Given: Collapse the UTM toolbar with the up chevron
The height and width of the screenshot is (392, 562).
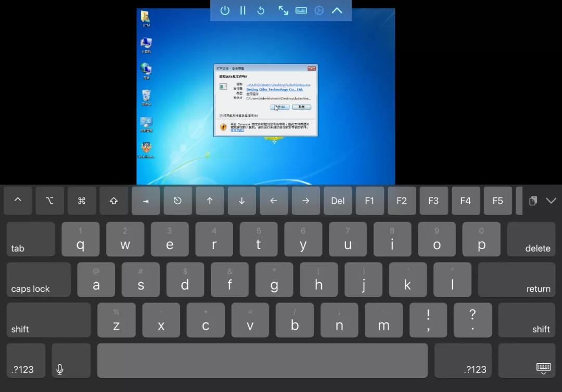Looking at the screenshot, I should point(337,10).
